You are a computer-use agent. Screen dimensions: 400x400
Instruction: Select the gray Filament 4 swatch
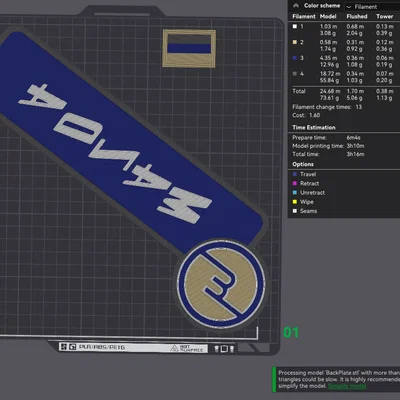coord(295,74)
